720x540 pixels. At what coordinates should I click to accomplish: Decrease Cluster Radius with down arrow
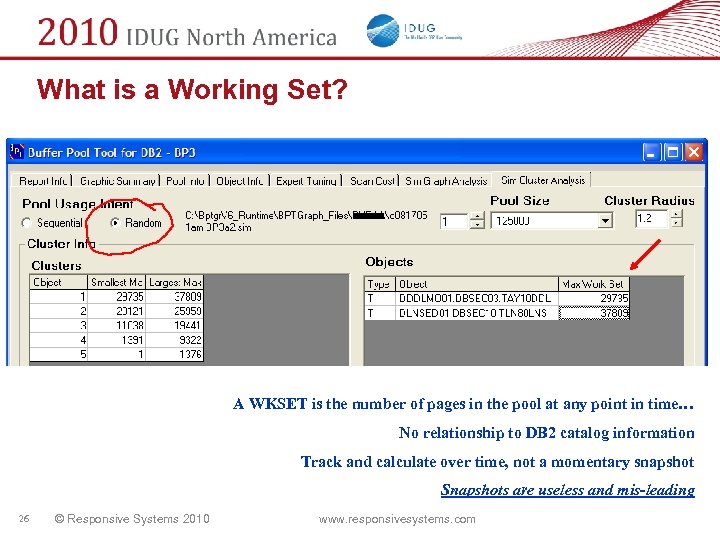tap(676, 222)
